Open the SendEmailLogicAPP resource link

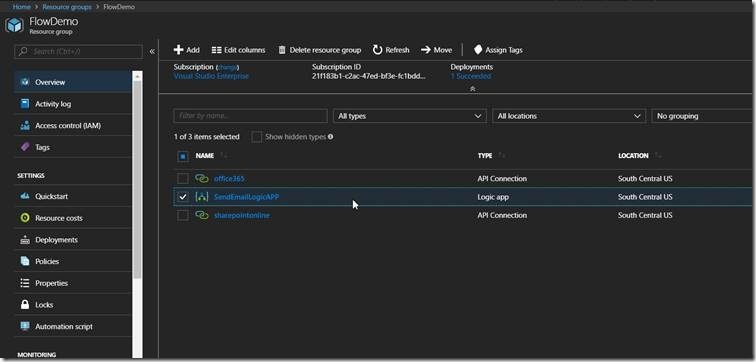click(246, 197)
